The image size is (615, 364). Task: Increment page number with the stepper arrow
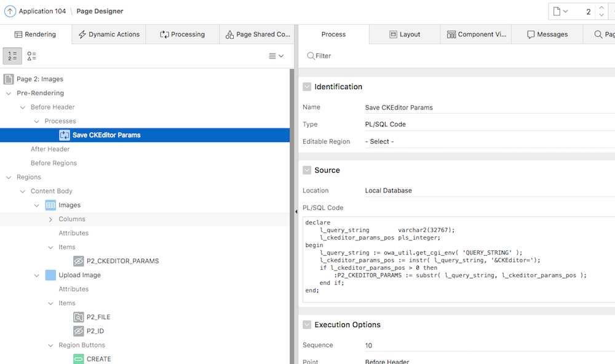point(601,7)
